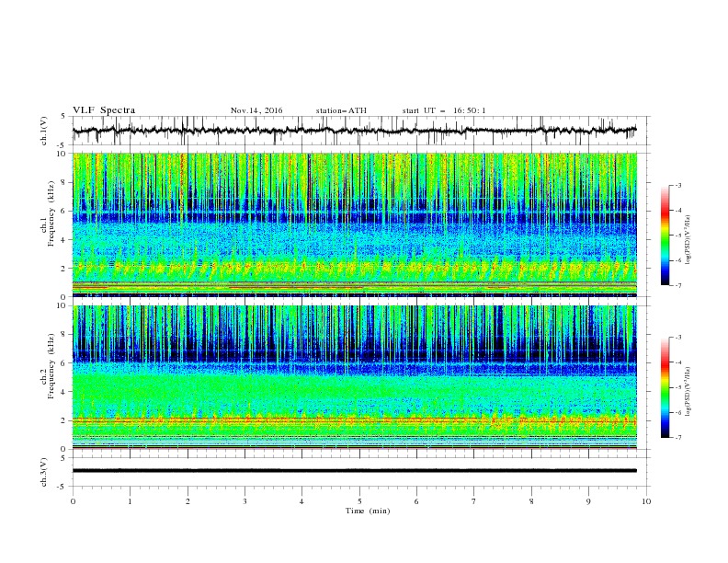Click the time axis tick label "10"

coord(646,501)
